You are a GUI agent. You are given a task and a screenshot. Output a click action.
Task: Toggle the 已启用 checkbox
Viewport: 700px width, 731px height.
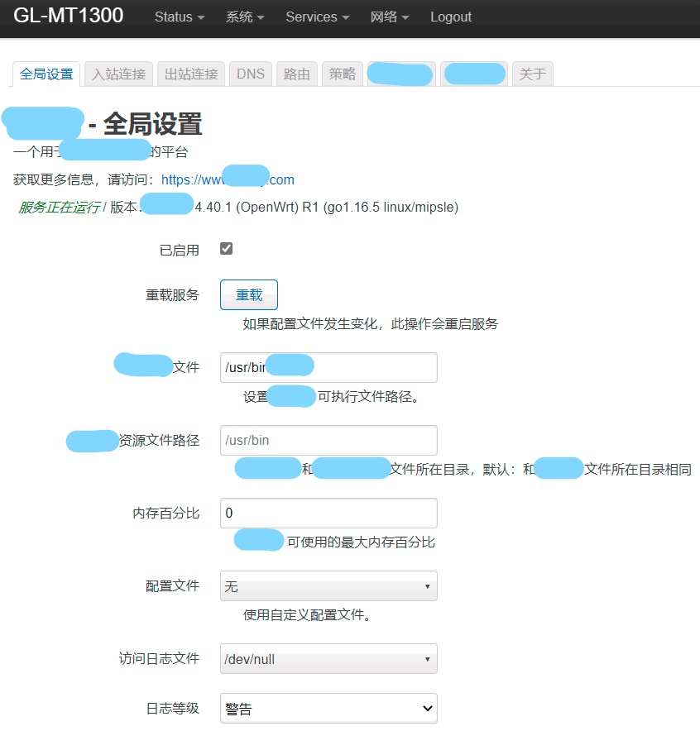coord(226,247)
